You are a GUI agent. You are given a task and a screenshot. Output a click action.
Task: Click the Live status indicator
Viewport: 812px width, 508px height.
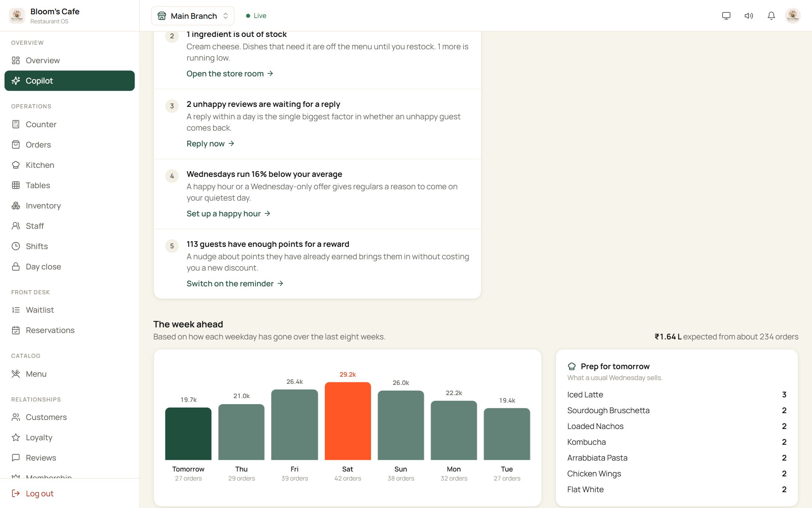coord(256,16)
